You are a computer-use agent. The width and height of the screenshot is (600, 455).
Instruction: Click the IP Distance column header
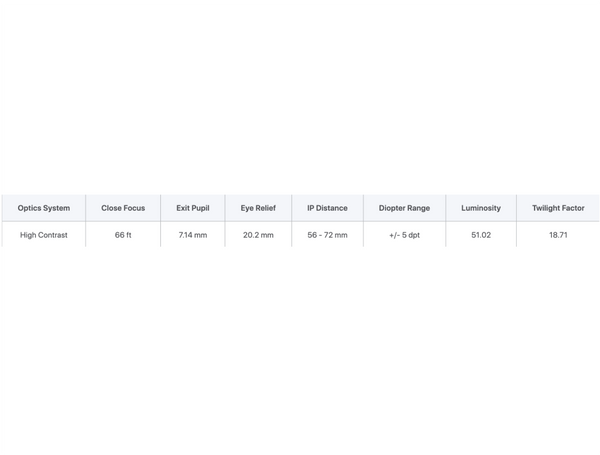click(327, 208)
